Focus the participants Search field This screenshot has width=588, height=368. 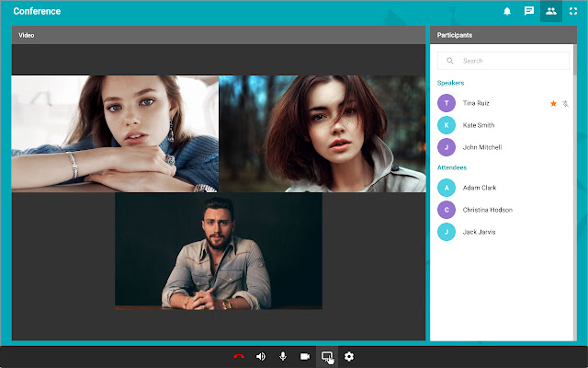503,61
